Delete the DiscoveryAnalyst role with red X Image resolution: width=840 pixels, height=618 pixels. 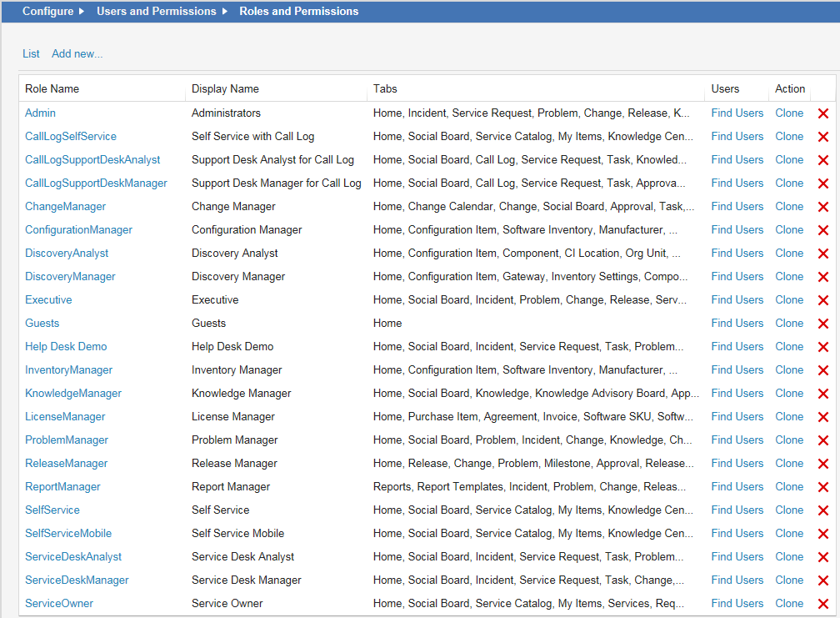(x=822, y=254)
